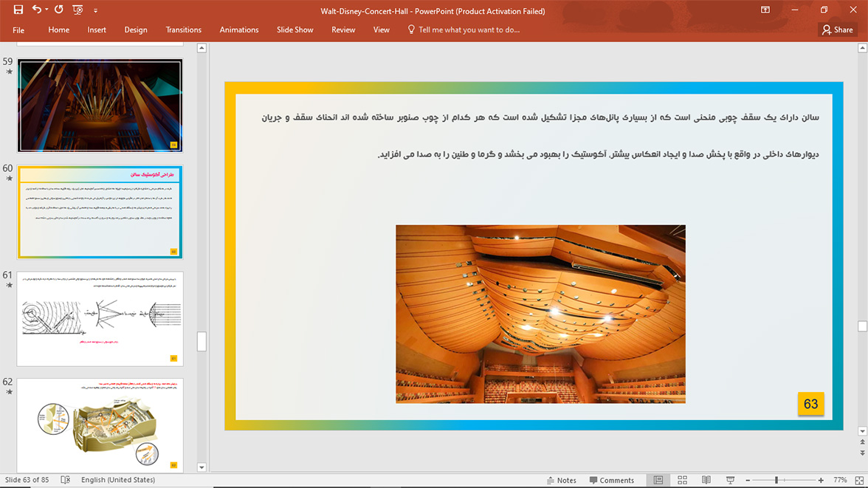
Task: Open the File menu
Action: (18, 30)
